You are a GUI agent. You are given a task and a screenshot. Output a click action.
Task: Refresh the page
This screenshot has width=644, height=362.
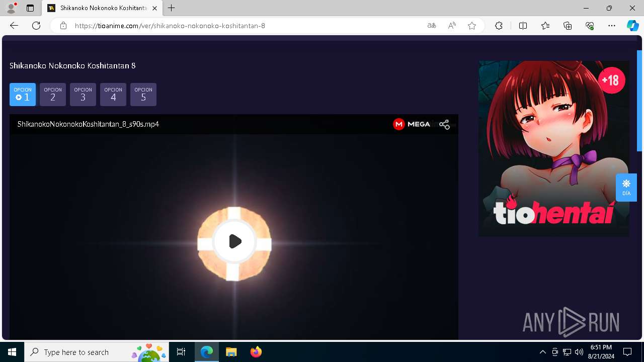tap(36, 26)
